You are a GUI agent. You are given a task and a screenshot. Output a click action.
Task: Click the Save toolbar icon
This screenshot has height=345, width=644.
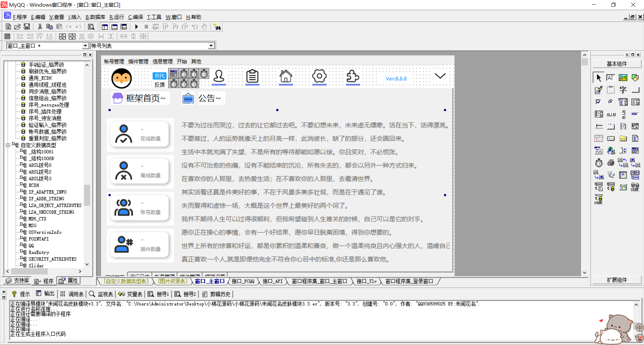[27, 26]
